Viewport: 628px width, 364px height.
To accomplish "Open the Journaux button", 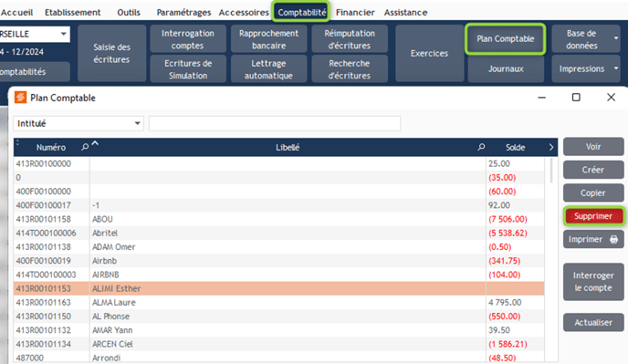I will click(506, 68).
